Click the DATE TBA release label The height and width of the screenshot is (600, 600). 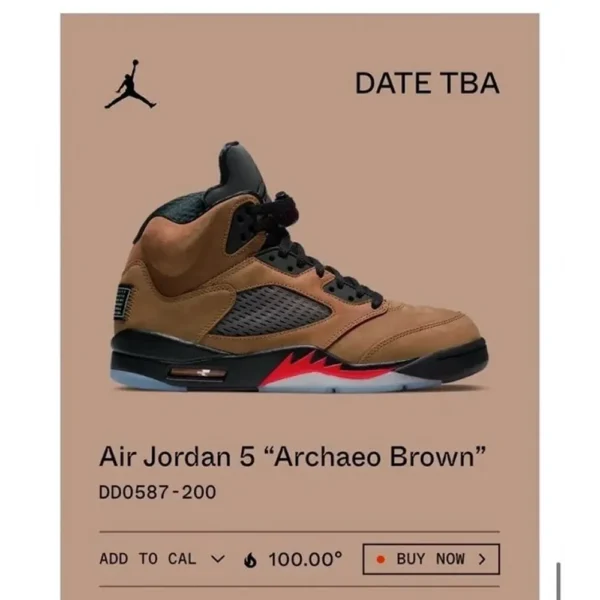[427, 83]
